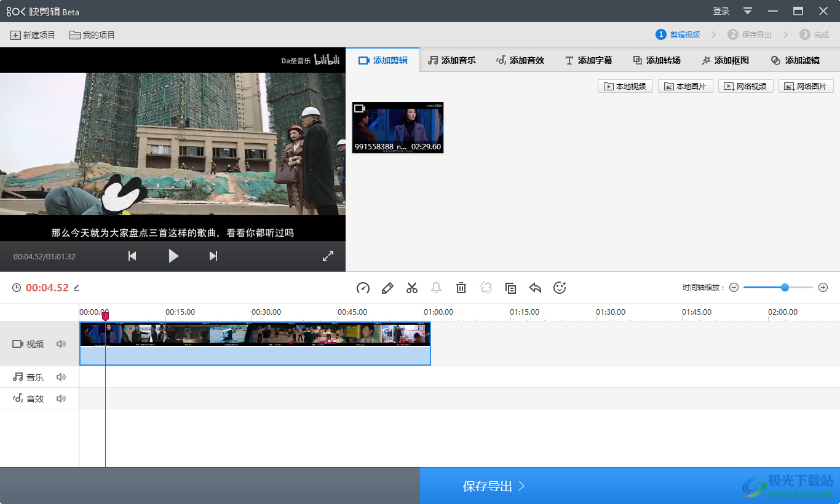The image size is (840, 504).
Task: Play the preview video
Action: pos(173,256)
